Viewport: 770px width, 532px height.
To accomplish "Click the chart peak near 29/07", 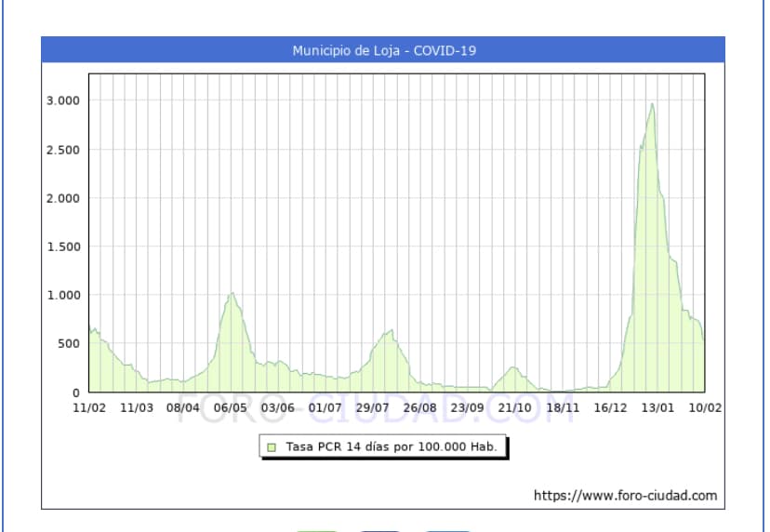I will [x=392, y=330].
